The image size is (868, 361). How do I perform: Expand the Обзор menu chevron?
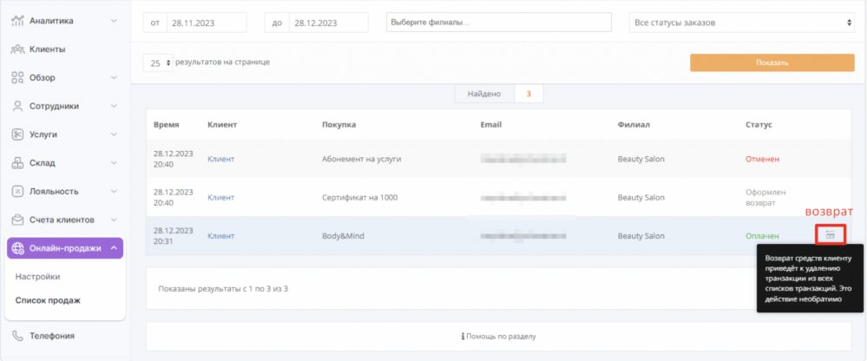pos(114,77)
